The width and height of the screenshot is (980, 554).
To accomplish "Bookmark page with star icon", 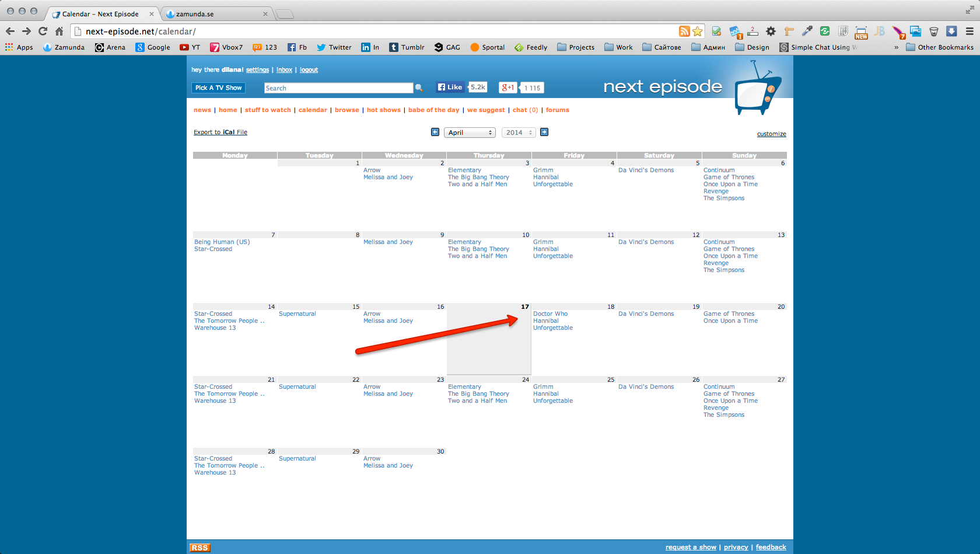I will (x=698, y=32).
